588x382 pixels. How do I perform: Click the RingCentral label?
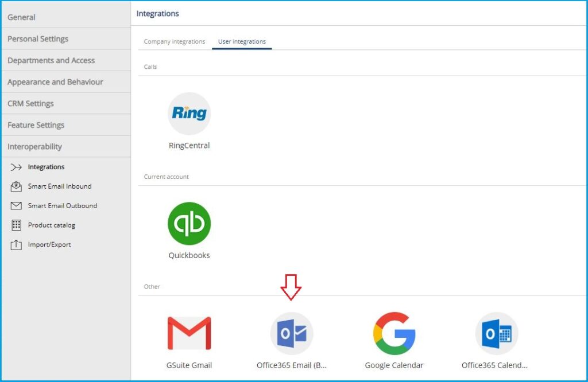189,145
